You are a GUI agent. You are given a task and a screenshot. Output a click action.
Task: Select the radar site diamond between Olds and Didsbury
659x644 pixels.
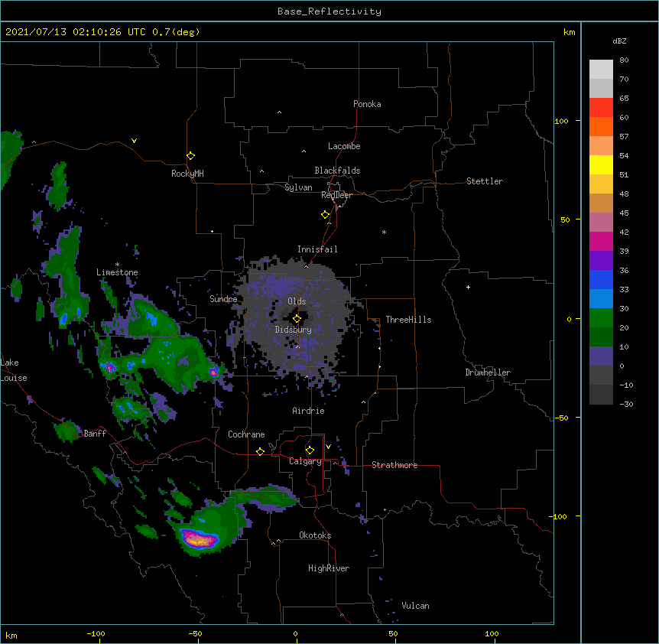click(297, 319)
